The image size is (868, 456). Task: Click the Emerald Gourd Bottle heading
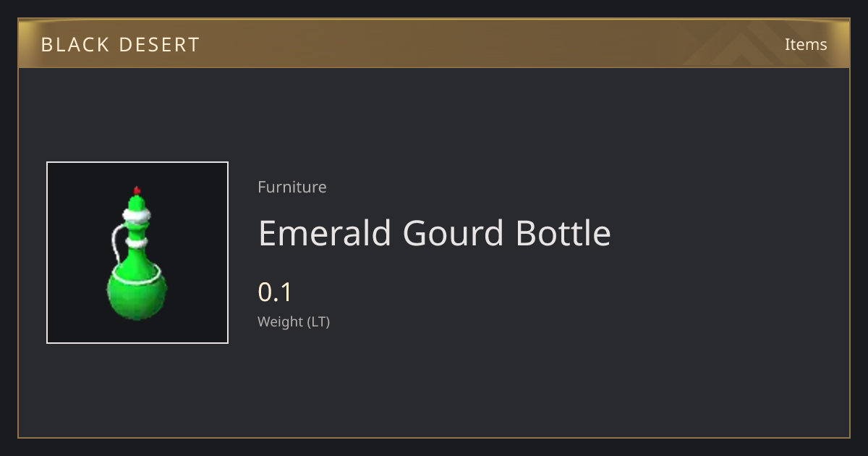point(435,233)
